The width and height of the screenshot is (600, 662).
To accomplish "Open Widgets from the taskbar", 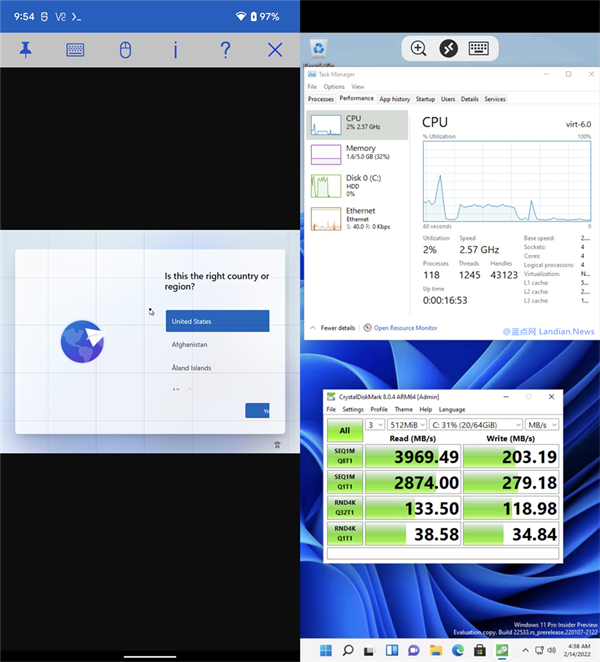I will (x=392, y=650).
